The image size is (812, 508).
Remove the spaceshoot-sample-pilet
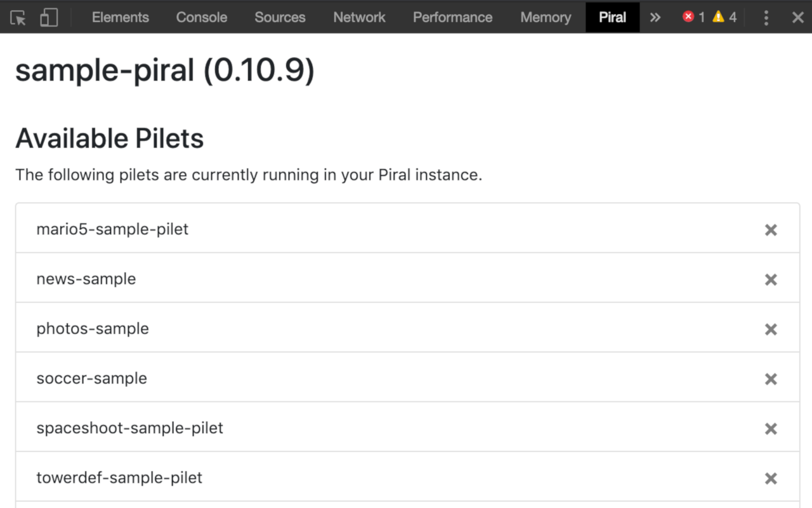click(x=771, y=429)
